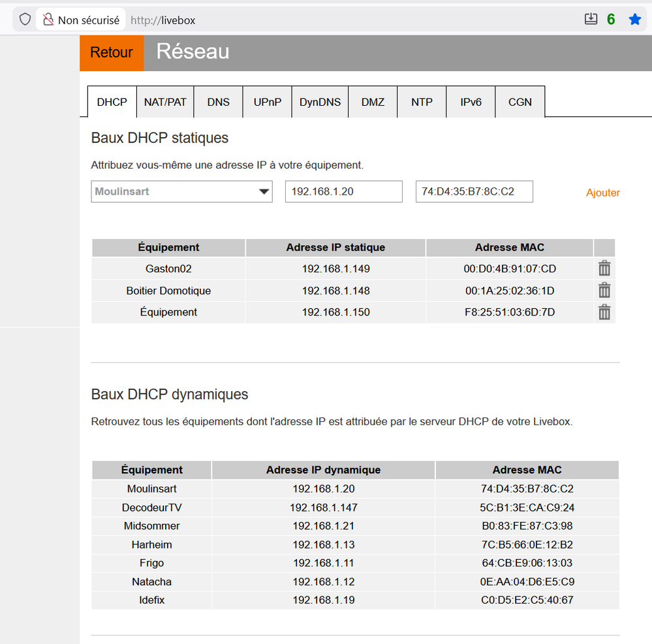The height and width of the screenshot is (644, 652).
Task: Go to the DynDNS tab
Action: point(320,102)
